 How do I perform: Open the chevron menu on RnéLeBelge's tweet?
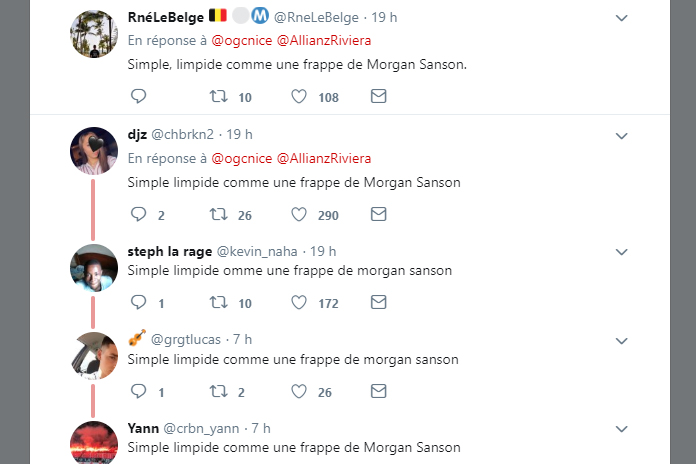click(621, 18)
